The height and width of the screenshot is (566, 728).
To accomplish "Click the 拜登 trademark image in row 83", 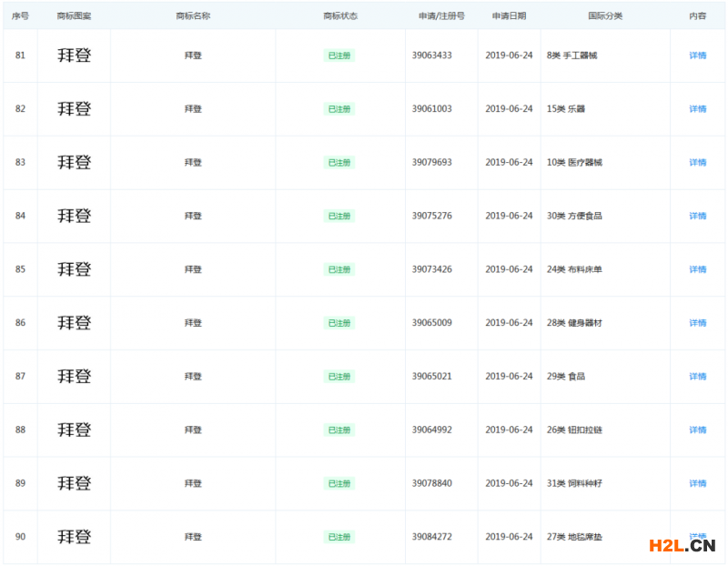I will (75, 162).
